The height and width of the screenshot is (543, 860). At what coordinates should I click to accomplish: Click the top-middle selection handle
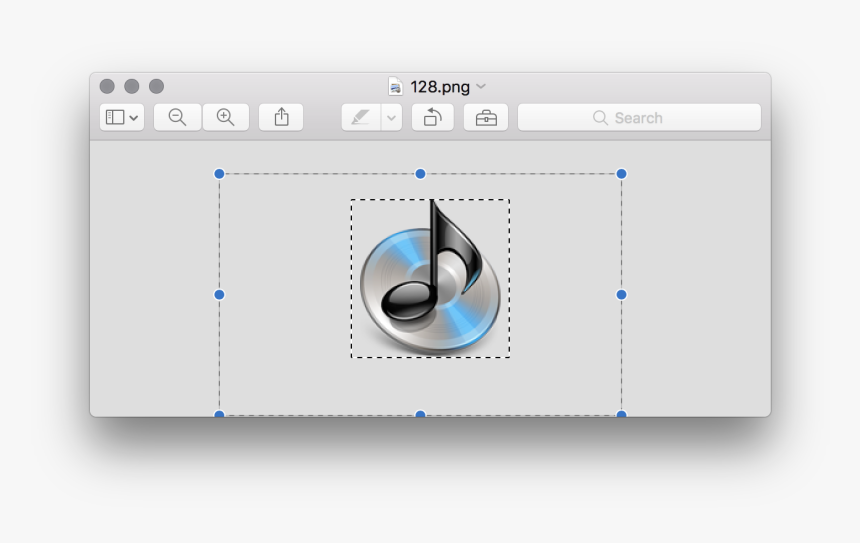tap(420, 174)
